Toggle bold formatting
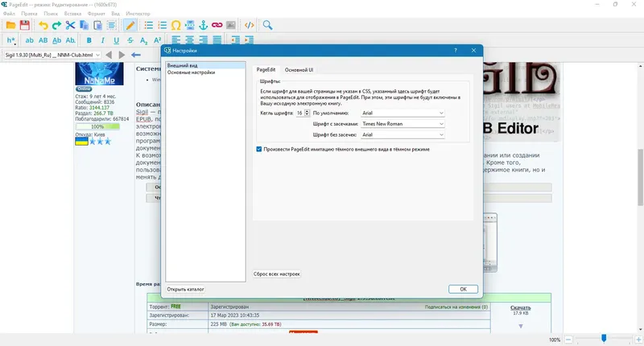Screen dimensions: 644x346 89,40
